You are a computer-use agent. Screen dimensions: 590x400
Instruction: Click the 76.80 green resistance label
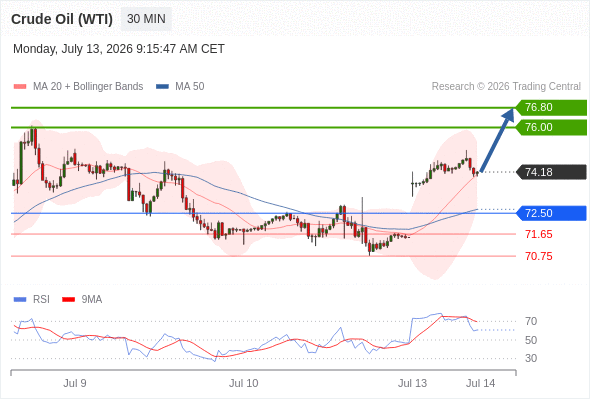click(x=551, y=108)
